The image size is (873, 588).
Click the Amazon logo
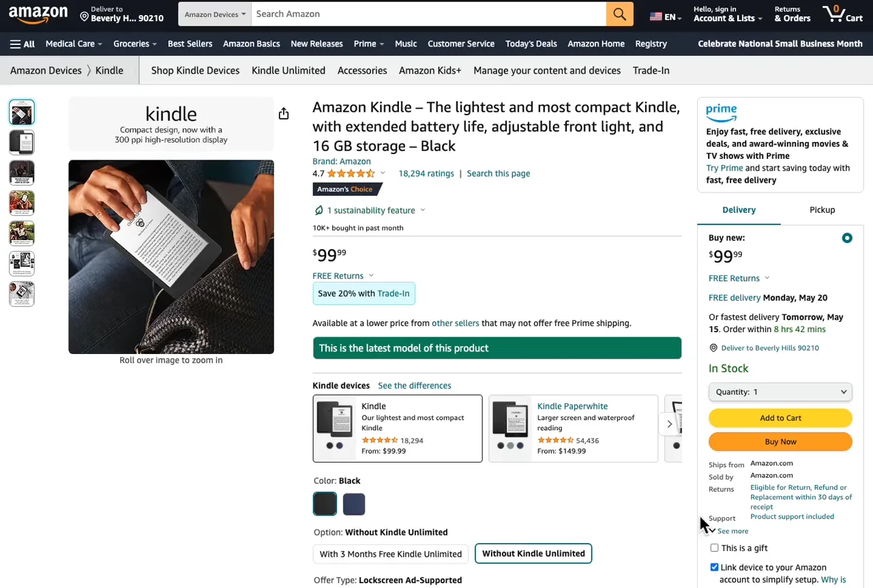(38, 14)
